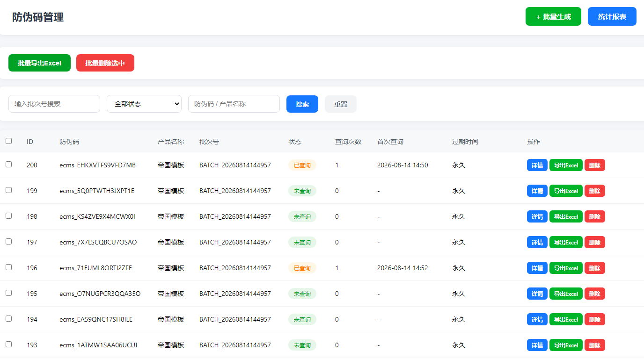The image size is (644, 359).
Task: Click 导出Excel for row ID 197
Action: point(566,242)
